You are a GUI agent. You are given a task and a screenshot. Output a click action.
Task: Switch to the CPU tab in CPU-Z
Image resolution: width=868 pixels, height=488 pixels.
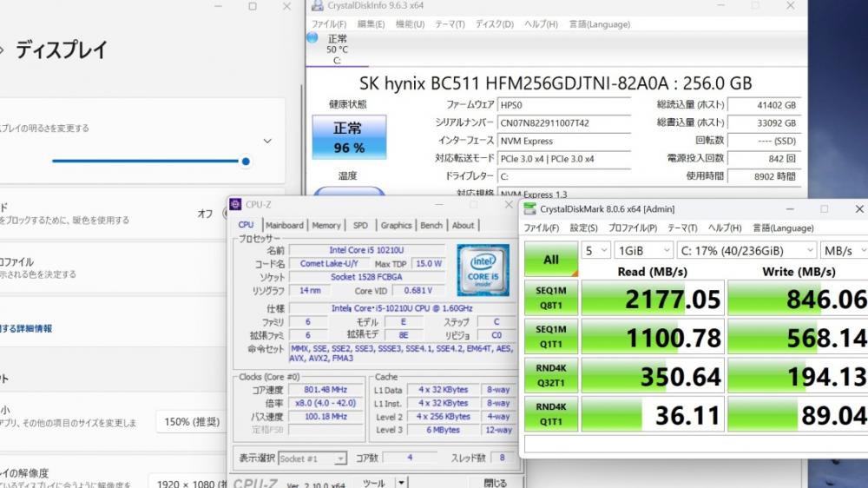pyautogui.click(x=246, y=225)
